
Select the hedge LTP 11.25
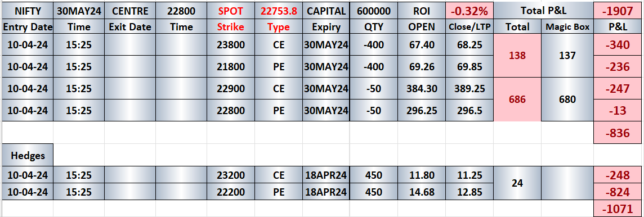[x=469, y=175]
